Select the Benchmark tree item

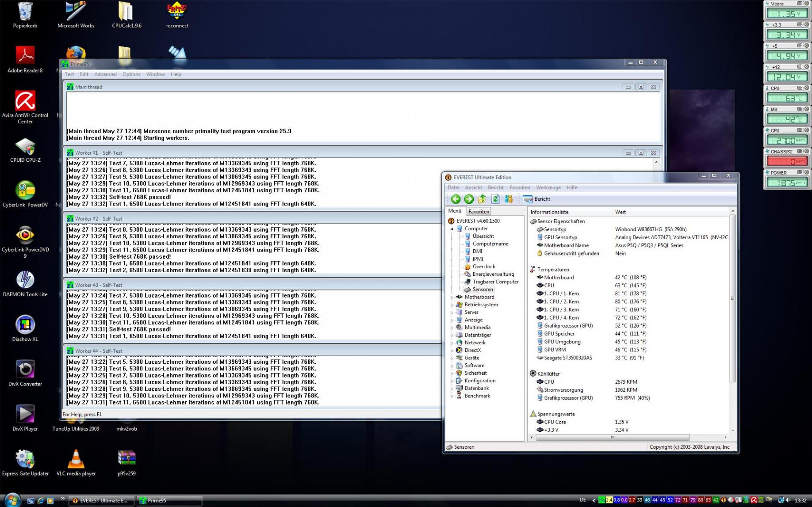point(477,396)
